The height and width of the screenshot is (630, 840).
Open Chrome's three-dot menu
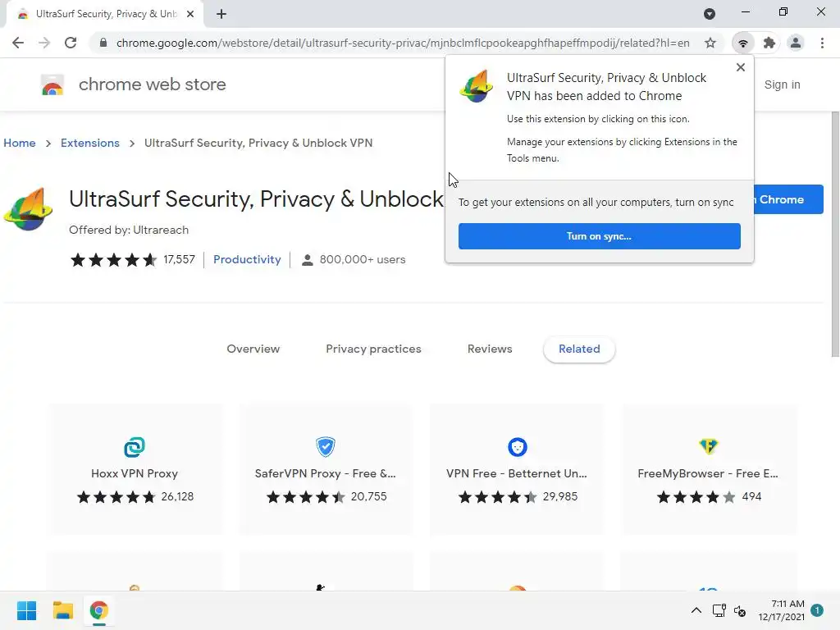(822, 43)
